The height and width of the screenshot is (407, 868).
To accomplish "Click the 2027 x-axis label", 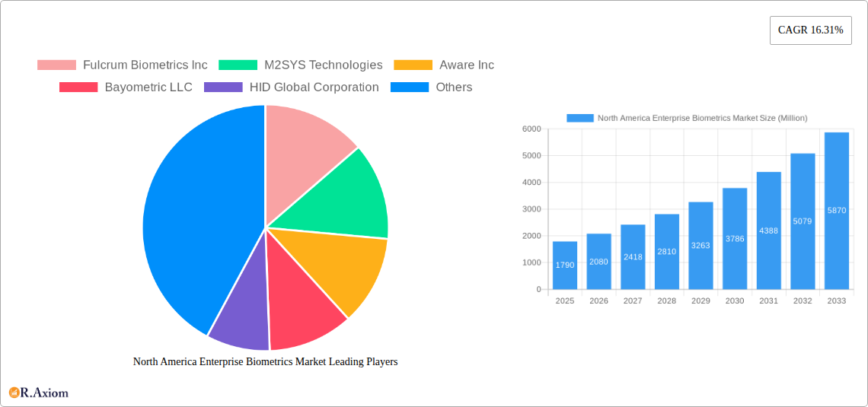I will pyautogui.click(x=633, y=301).
